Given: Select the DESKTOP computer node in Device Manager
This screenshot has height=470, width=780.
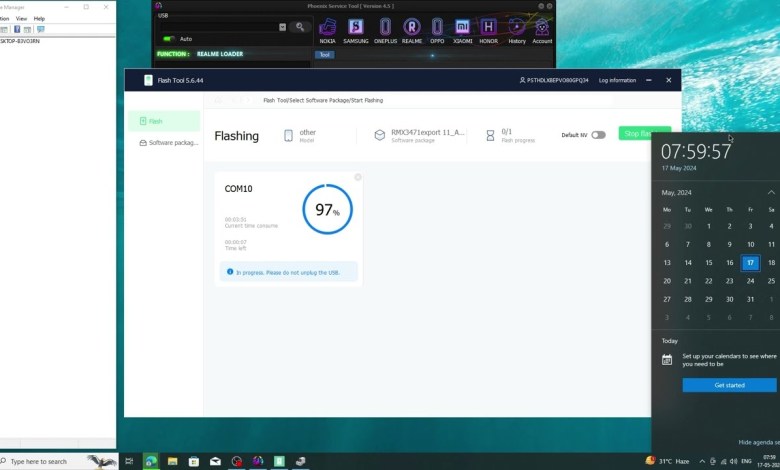Looking at the screenshot, I should (x=20, y=41).
